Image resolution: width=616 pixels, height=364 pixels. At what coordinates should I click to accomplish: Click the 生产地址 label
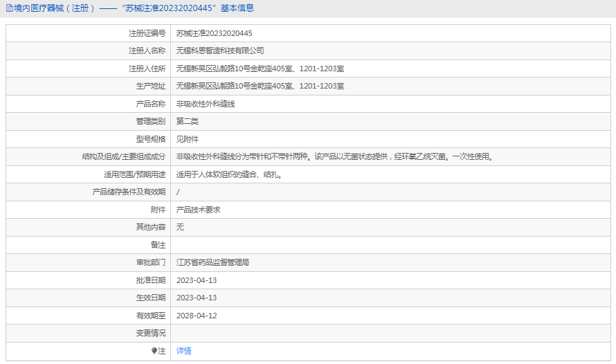pyautogui.click(x=151, y=86)
